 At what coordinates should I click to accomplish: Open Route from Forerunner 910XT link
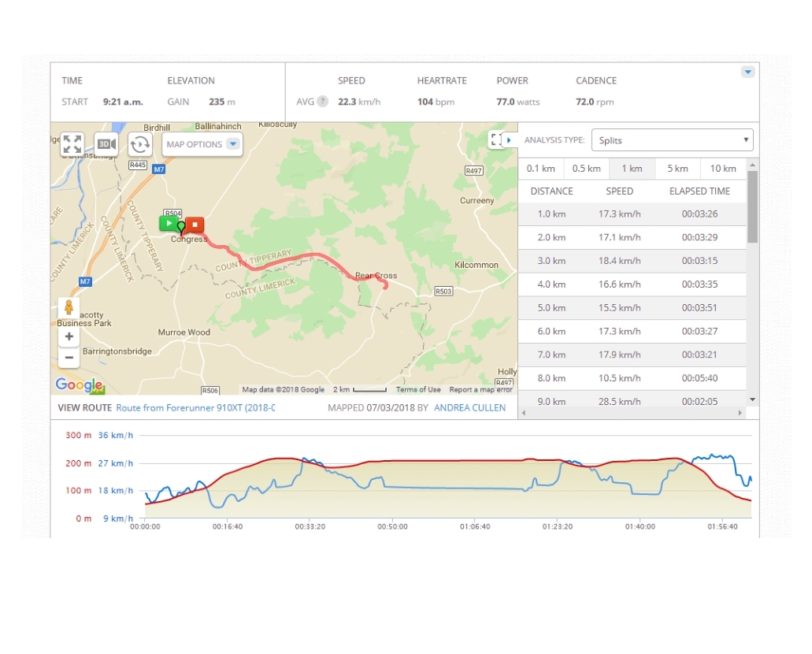[195, 408]
